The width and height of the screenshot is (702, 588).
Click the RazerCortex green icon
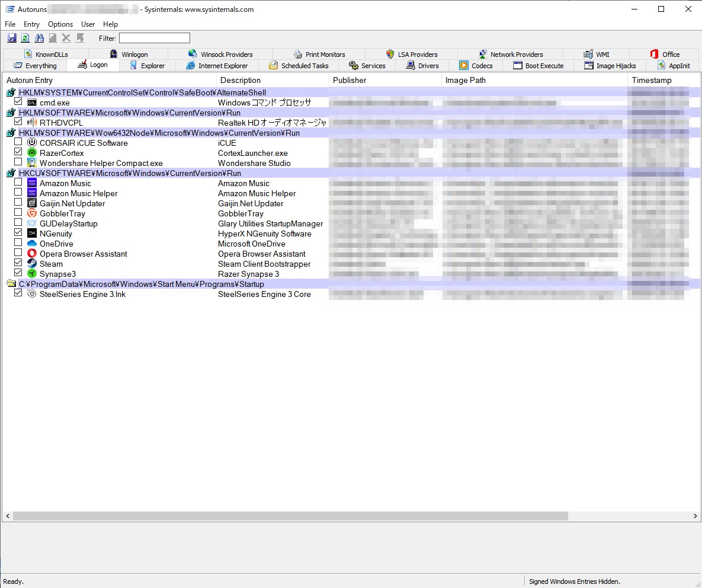32,153
